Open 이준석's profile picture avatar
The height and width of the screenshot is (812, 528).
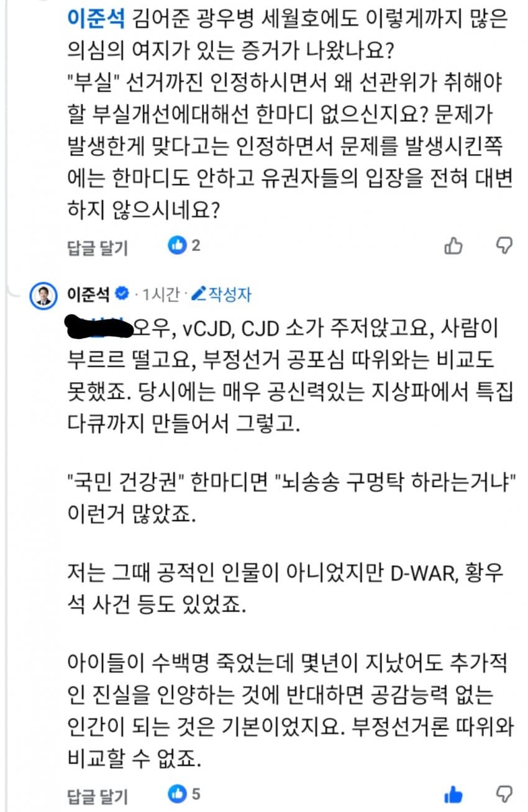(43, 294)
